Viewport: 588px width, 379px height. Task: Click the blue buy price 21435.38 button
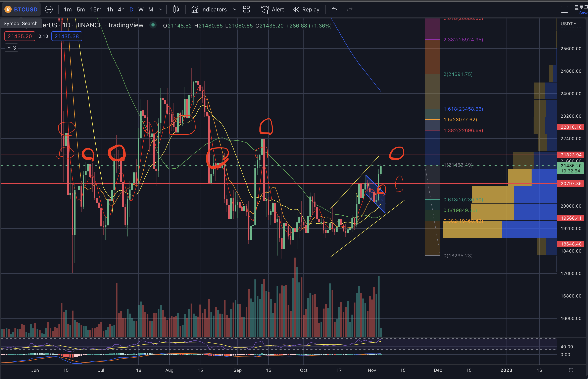[x=67, y=36]
